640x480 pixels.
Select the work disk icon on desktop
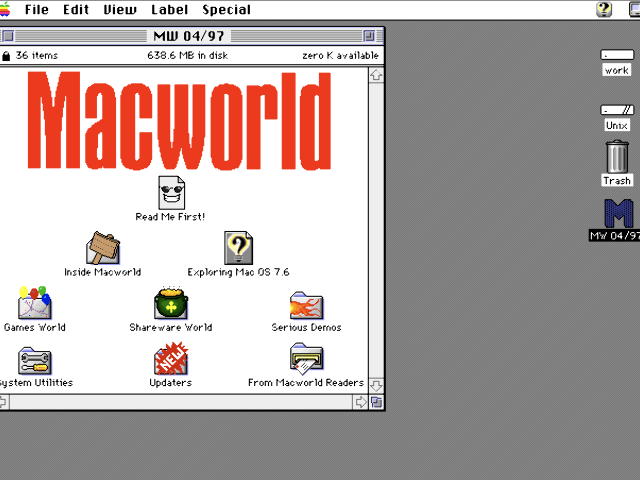click(617, 54)
